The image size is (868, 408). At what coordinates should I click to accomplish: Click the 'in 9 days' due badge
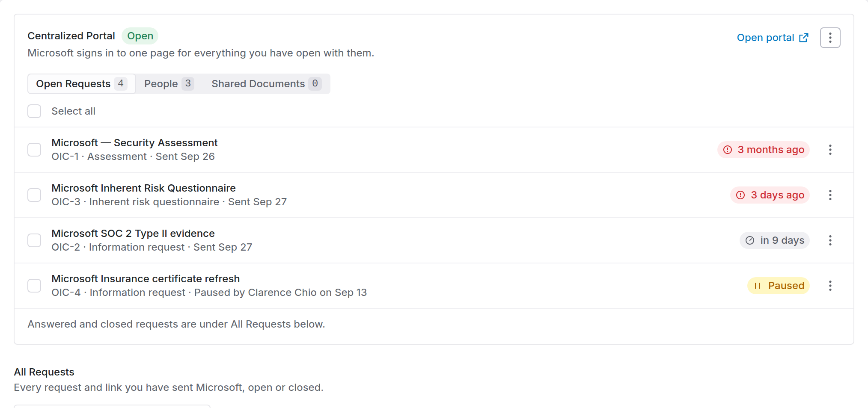[x=774, y=240]
